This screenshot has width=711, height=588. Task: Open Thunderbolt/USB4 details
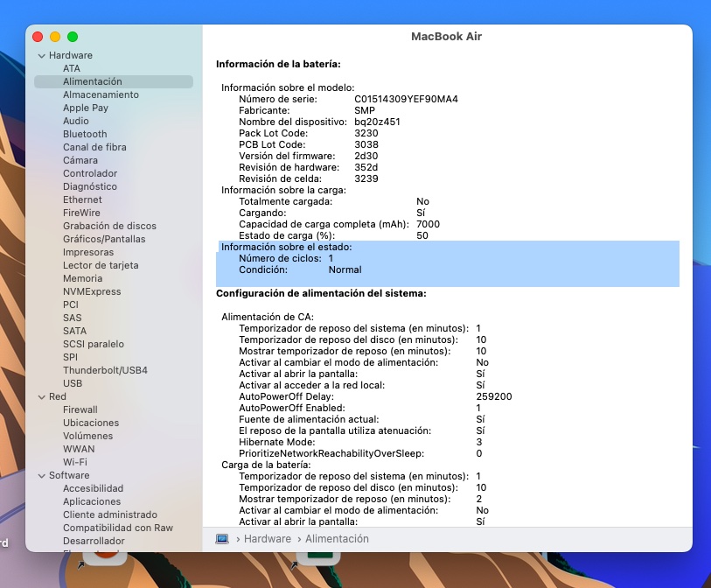tap(105, 370)
